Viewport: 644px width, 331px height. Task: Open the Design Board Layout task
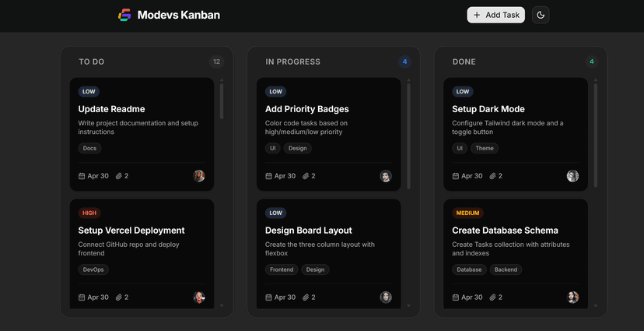(x=309, y=231)
